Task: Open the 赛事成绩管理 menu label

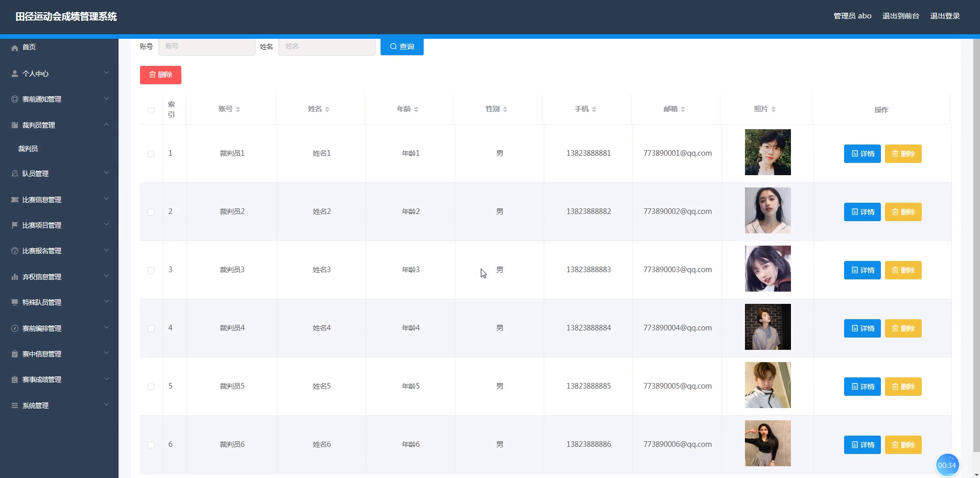Action: (x=42, y=379)
